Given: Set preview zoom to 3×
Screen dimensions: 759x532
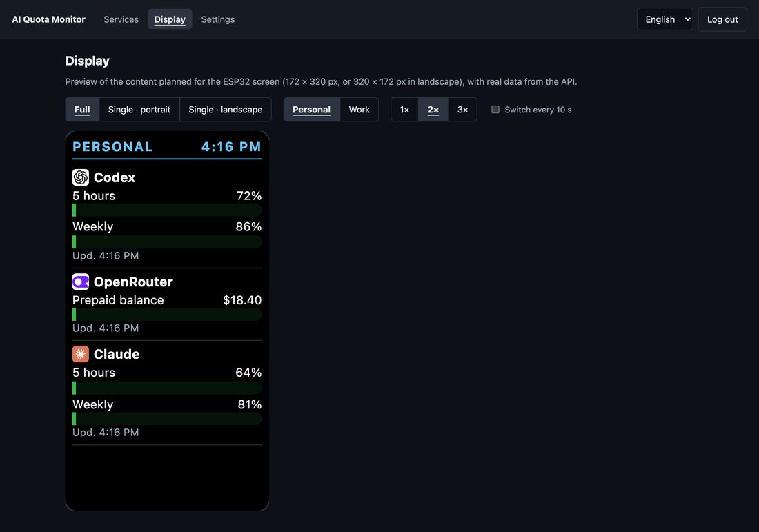Looking at the screenshot, I should click(x=463, y=110).
